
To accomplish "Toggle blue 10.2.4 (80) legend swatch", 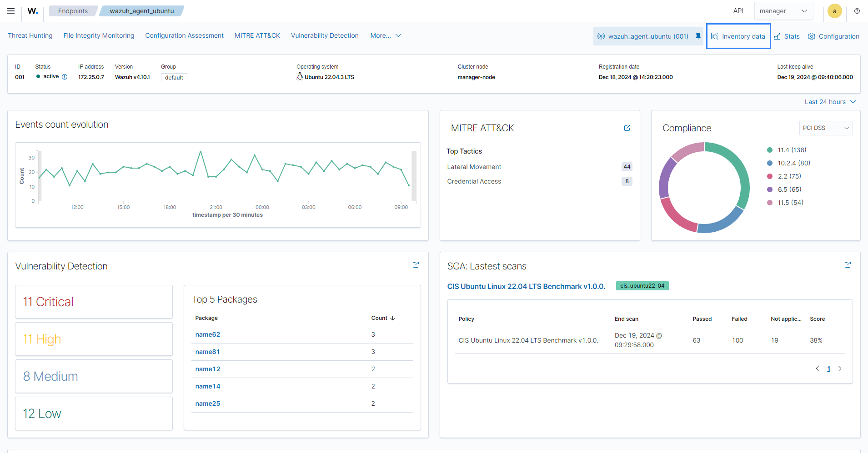I will tap(770, 163).
